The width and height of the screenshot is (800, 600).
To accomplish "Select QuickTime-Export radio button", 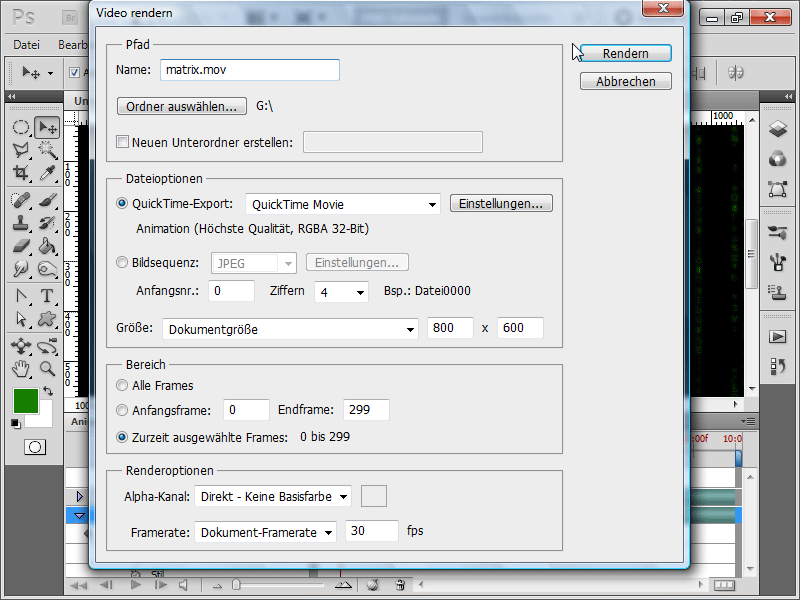I will pyautogui.click(x=122, y=203).
